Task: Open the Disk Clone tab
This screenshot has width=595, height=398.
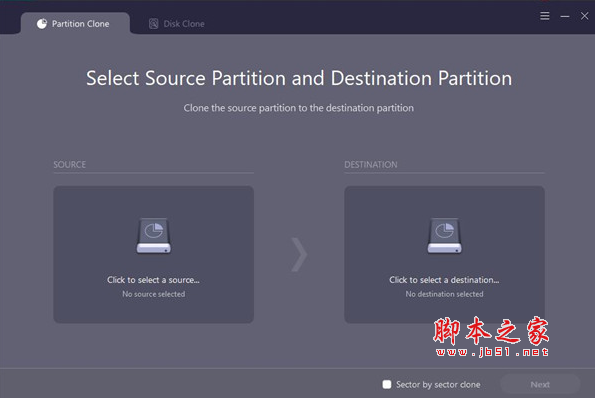Action: coord(176,24)
